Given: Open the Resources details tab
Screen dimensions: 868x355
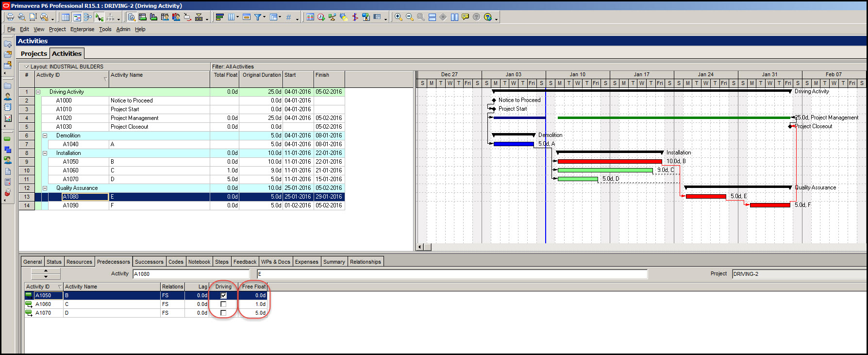Looking at the screenshot, I should 79,262.
